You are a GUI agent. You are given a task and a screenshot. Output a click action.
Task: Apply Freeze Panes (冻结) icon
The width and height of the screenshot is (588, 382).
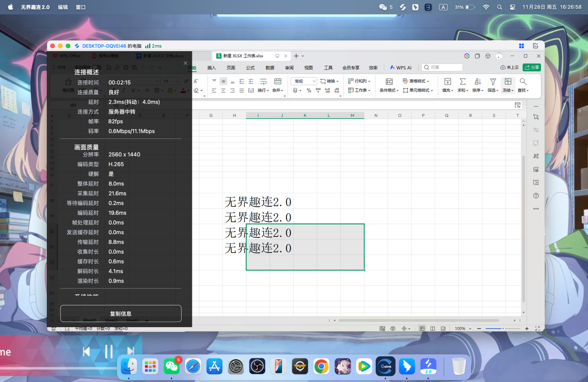tap(507, 81)
